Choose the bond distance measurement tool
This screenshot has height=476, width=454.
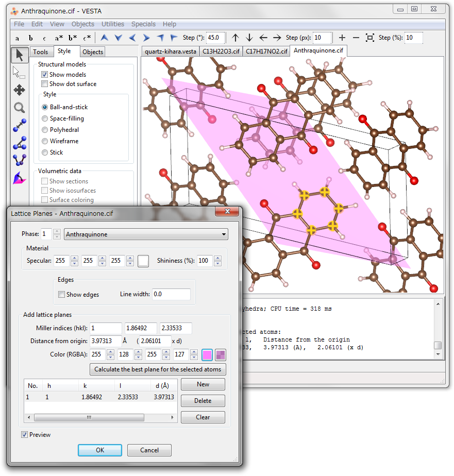click(x=19, y=125)
